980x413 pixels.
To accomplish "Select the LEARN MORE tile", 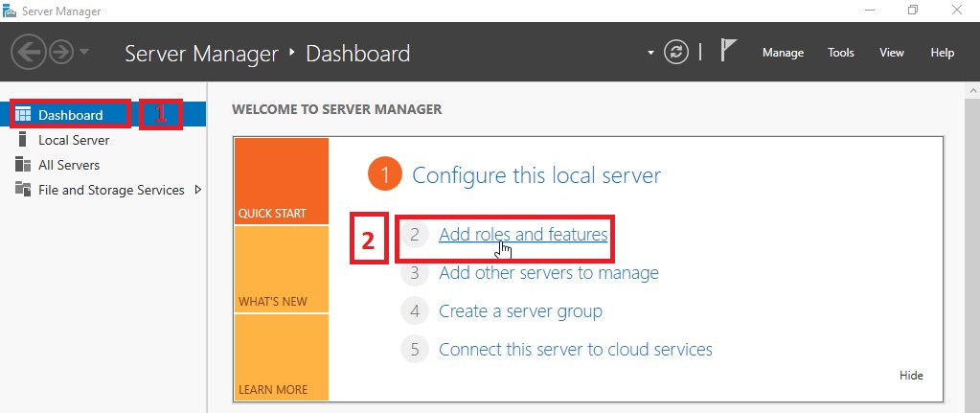I will click(x=282, y=357).
